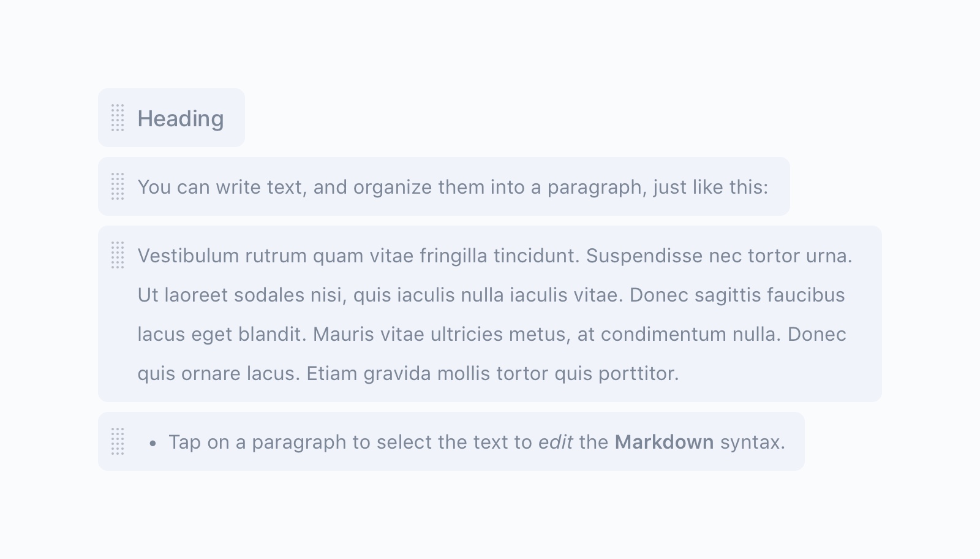The image size is (980, 559).
Task: Click the bullet point marker before 'Tap'
Action: (x=153, y=443)
